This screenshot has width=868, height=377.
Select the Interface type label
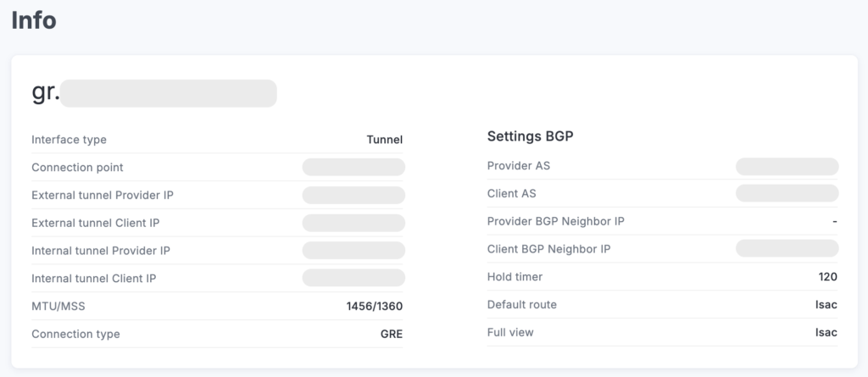tap(69, 140)
